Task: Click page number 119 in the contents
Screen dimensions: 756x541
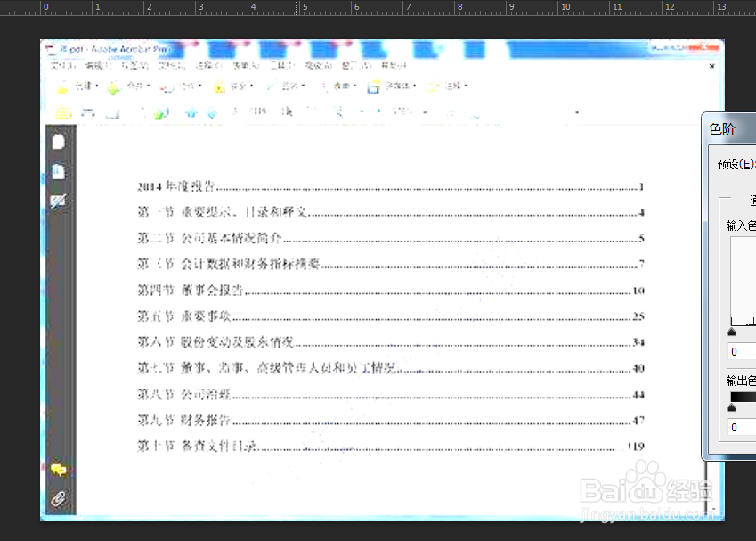Action: [x=636, y=447]
